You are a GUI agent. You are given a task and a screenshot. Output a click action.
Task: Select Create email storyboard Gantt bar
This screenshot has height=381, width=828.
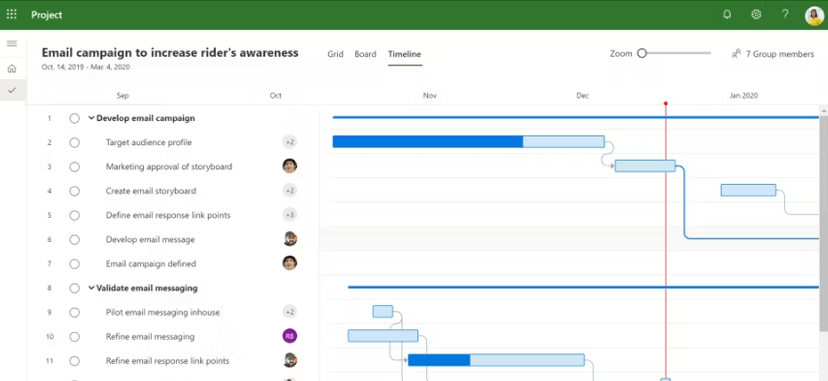[x=748, y=190]
